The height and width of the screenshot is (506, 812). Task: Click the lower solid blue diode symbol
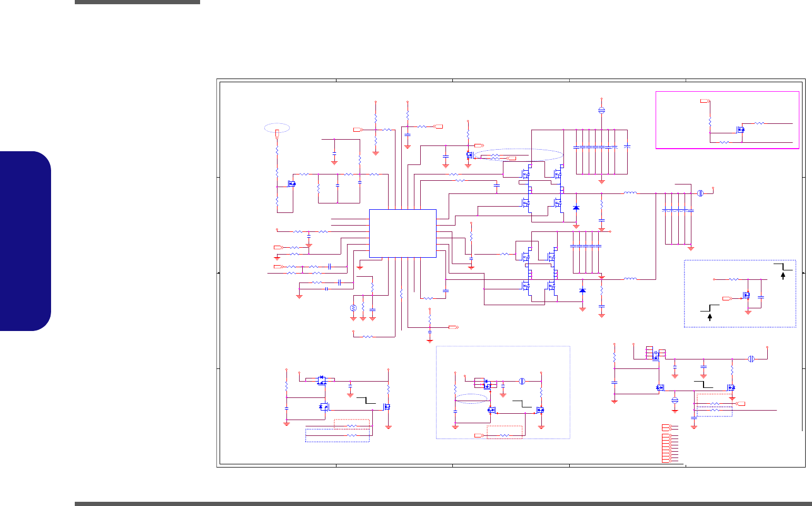(582, 290)
